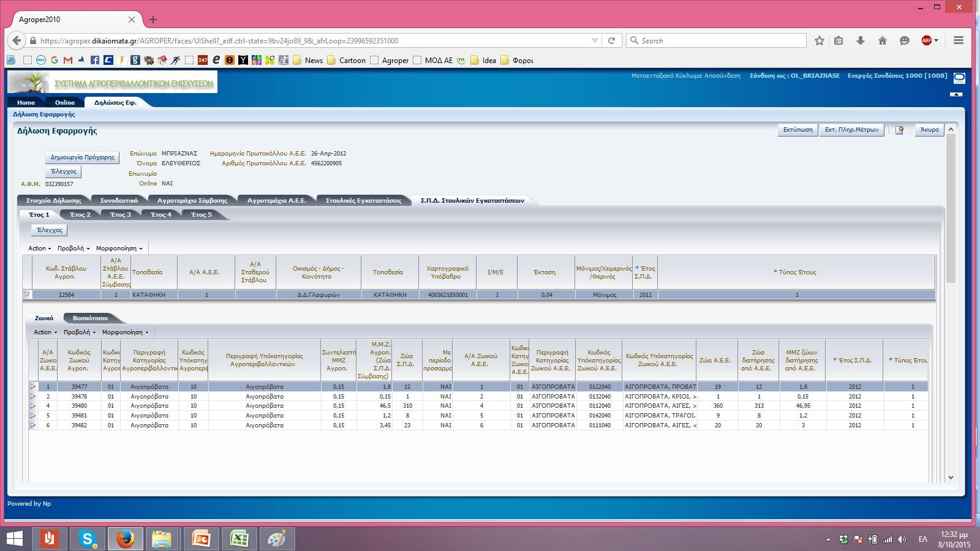Expand the row with code 39482
This screenshot has width=980, height=551.
[33, 425]
